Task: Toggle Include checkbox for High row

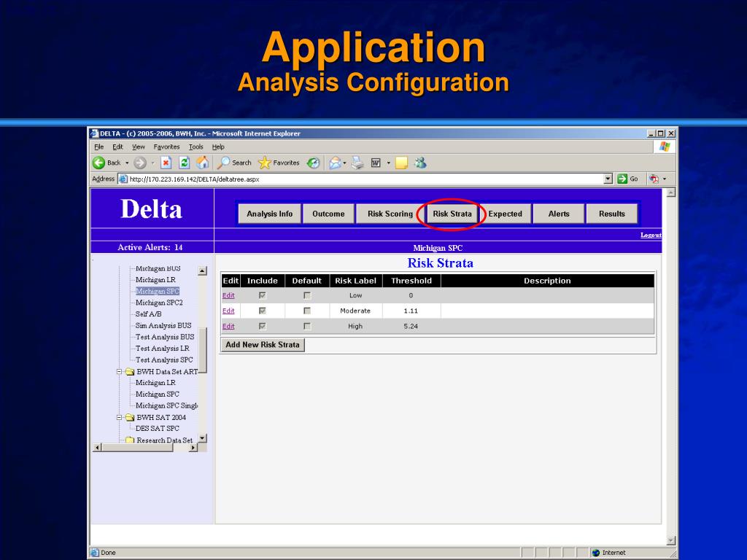Action: click(x=262, y=326)
